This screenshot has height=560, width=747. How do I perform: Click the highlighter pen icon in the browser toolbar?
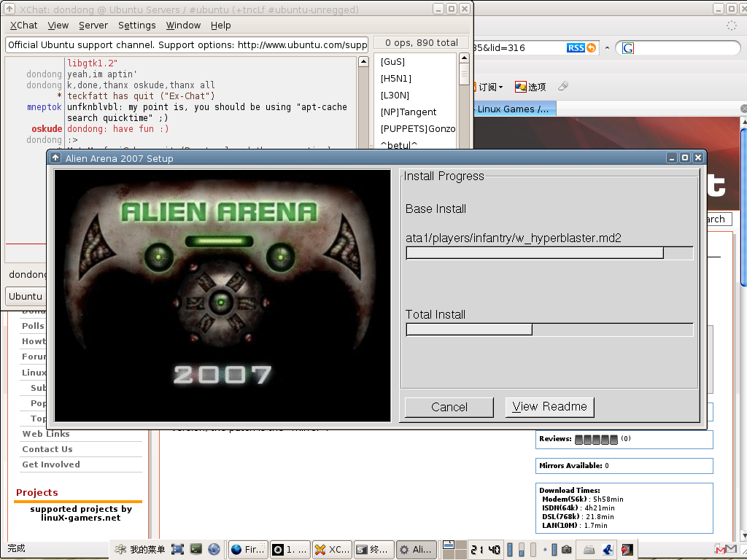pyautogui.click(x=563, y=86)
